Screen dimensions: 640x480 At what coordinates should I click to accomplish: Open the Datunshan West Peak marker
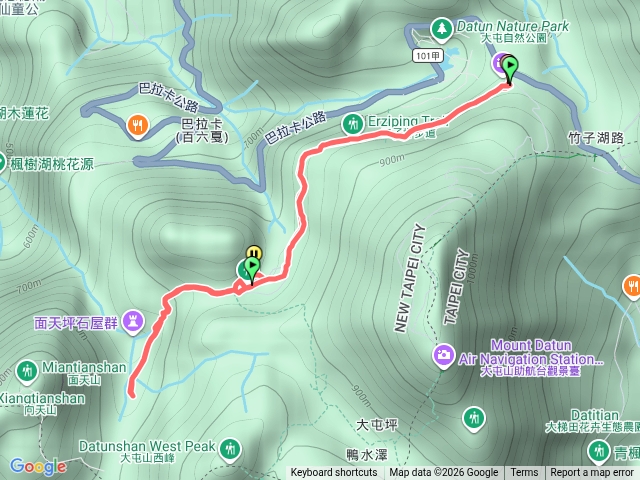pos(230,450)
